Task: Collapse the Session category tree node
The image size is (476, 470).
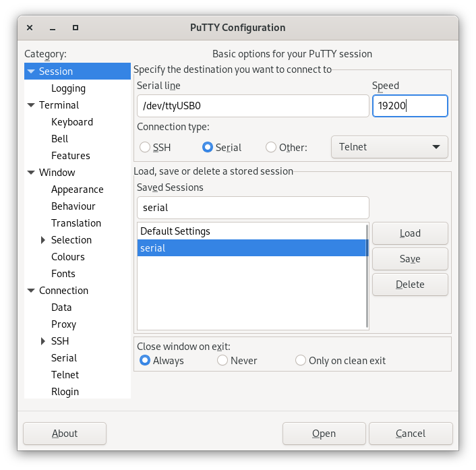Action: click(x=31, y=71)
